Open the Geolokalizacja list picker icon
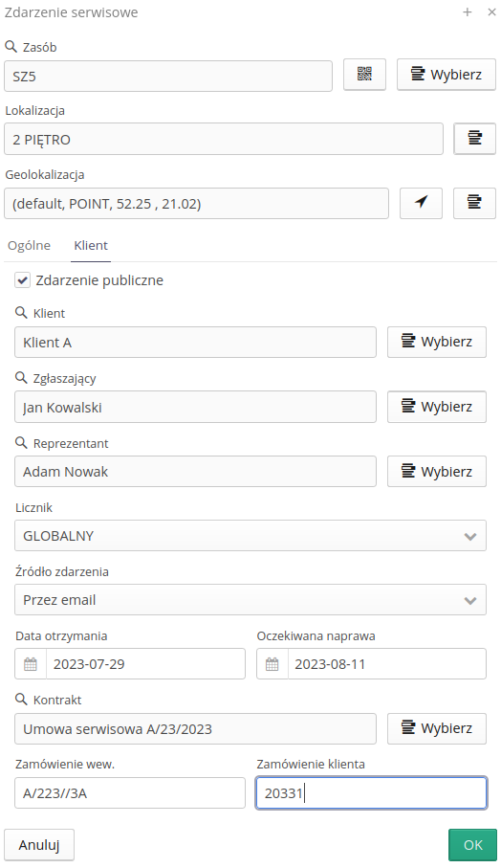Screen dimensions: 501x868 tap(474, 203)
